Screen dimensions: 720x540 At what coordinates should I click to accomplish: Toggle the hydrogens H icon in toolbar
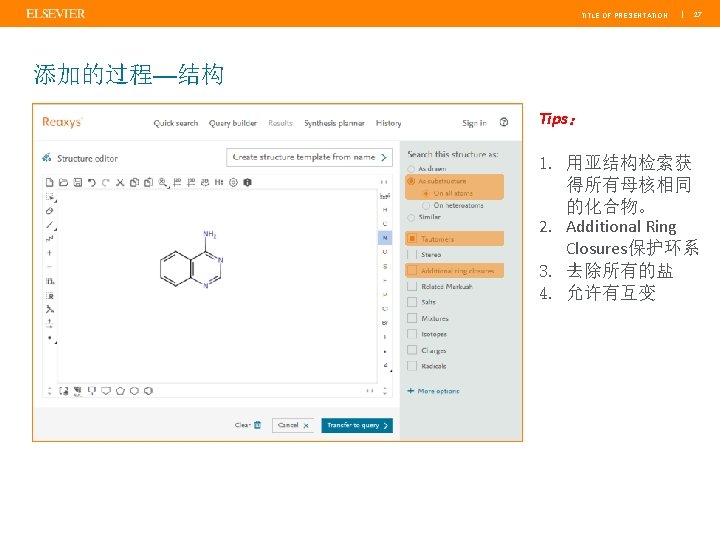(x=219, y=182)
